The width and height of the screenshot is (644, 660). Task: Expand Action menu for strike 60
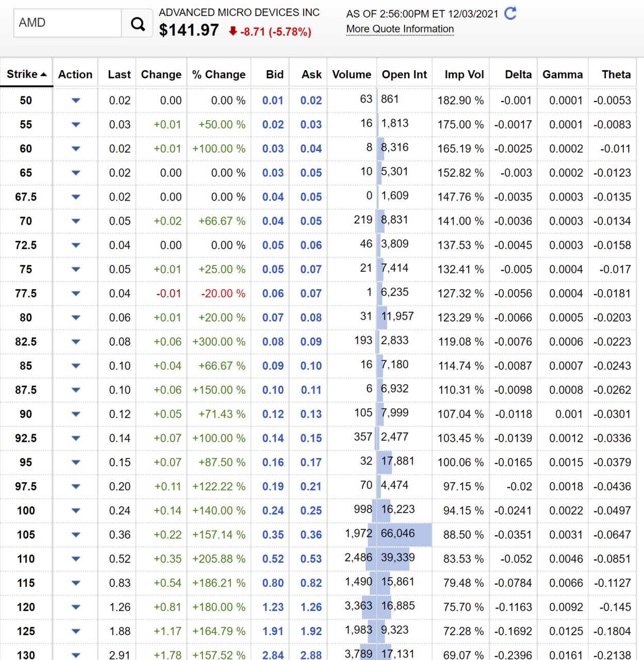pyautogui.click(x=76, y=149)
